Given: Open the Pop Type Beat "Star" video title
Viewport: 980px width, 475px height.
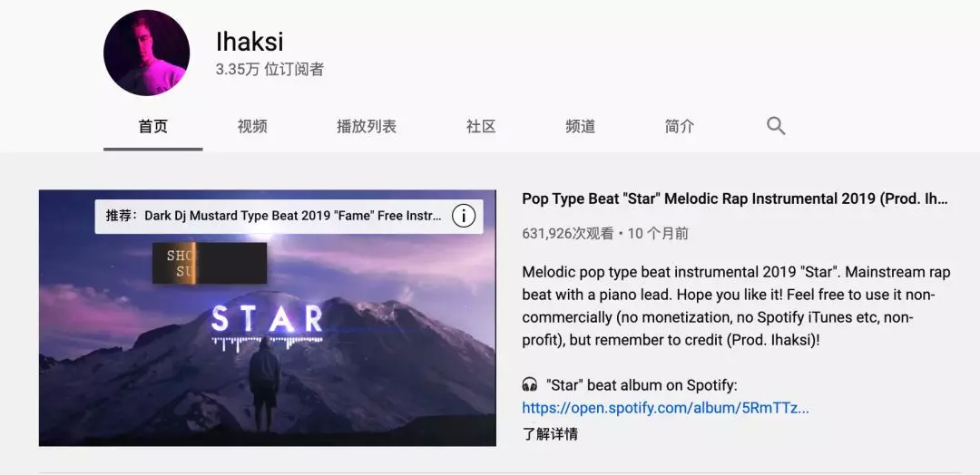Looking at the screenshot, I should click(735, 199).
